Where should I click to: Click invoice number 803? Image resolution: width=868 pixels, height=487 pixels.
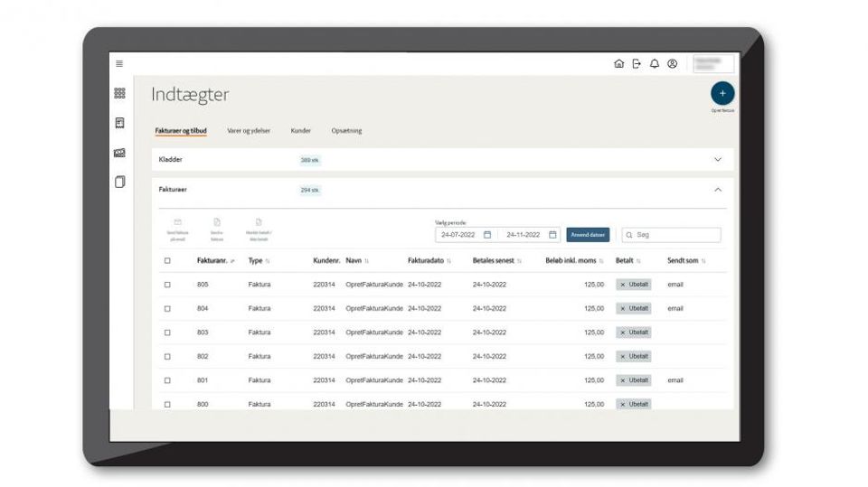click(x=203, y=332)
